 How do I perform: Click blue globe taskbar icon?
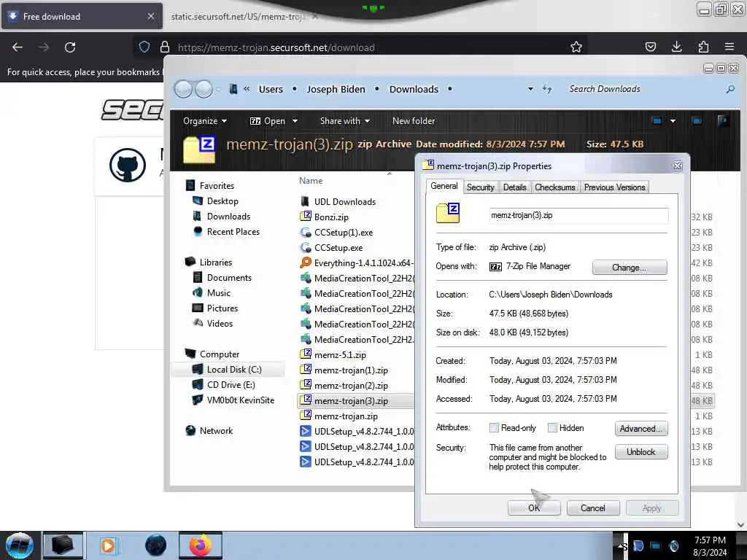pos(155,545)
